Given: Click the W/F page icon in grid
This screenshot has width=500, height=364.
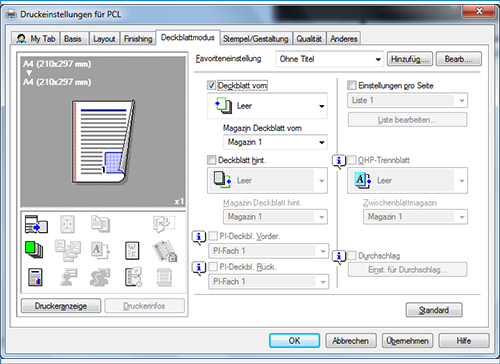Looking at the screenshot, I should (132, 251).
